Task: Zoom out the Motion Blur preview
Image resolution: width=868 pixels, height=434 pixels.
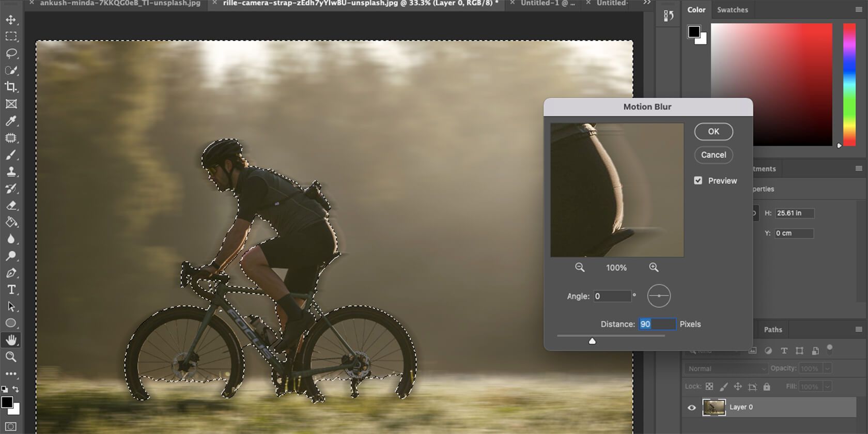Action: [x=580, y=267]
